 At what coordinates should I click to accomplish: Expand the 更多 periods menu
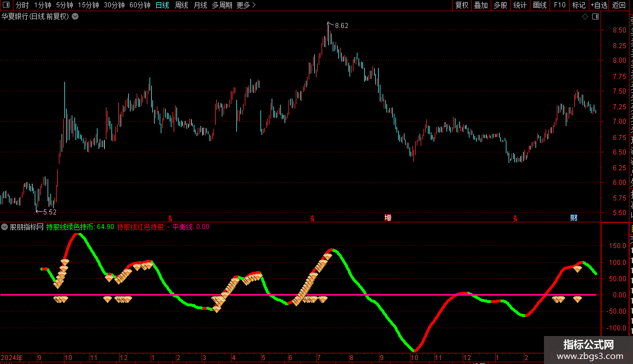pos(246,5)
